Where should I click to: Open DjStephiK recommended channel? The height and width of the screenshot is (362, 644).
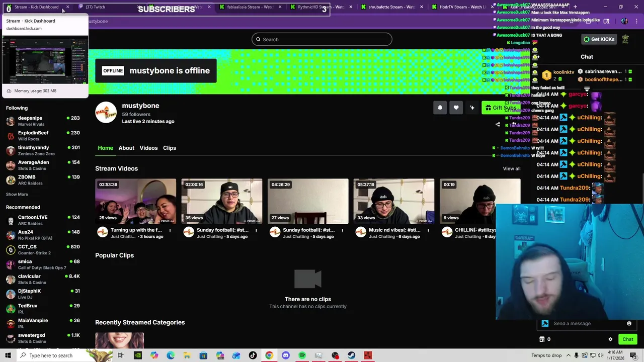tap(43, 294)
